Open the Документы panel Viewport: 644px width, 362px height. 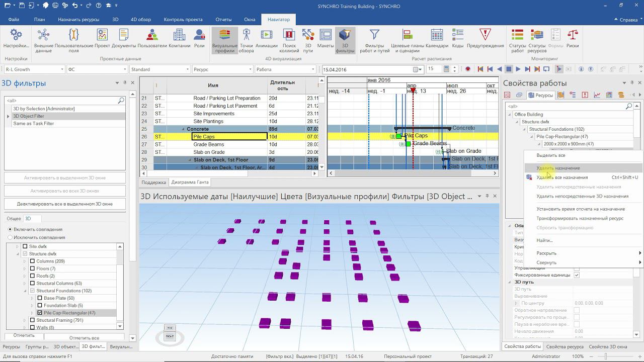coord(124,39)
